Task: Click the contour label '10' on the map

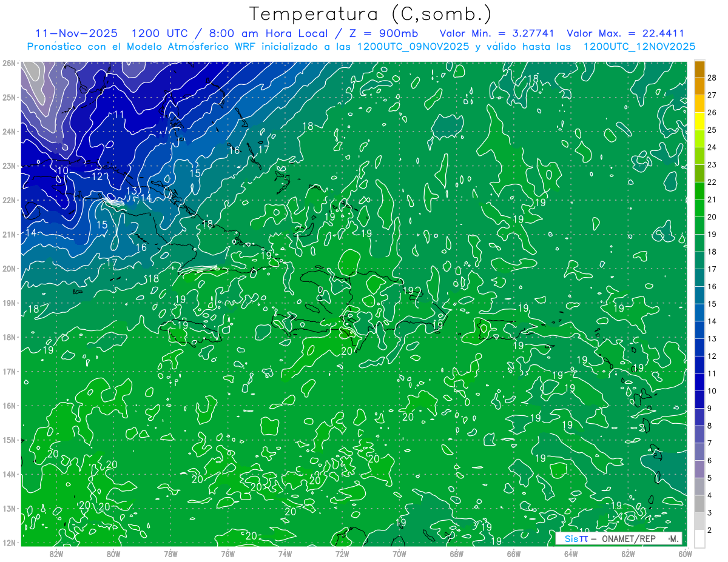Action: tap(62, 171)
